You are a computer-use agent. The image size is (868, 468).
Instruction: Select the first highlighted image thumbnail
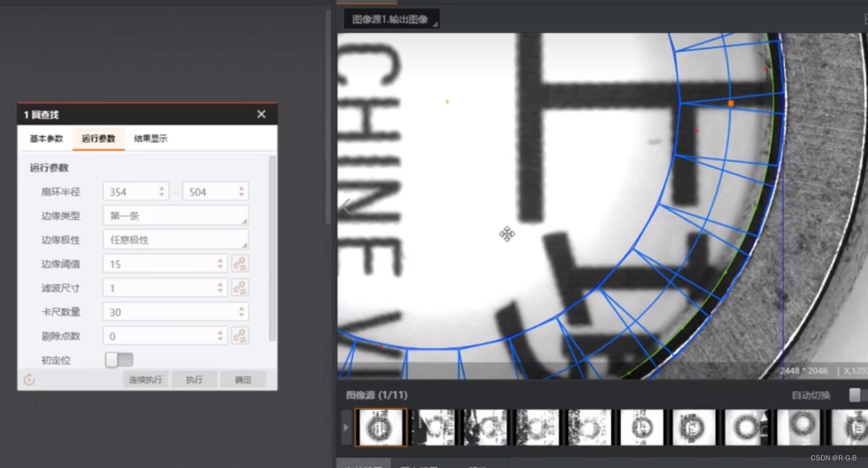click(x=381, y=427)
